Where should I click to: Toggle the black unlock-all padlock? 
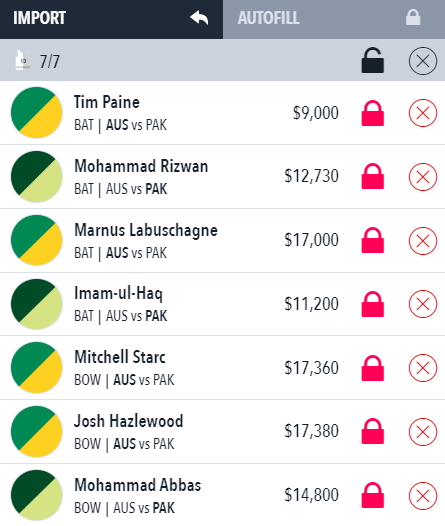pos(373,61)
